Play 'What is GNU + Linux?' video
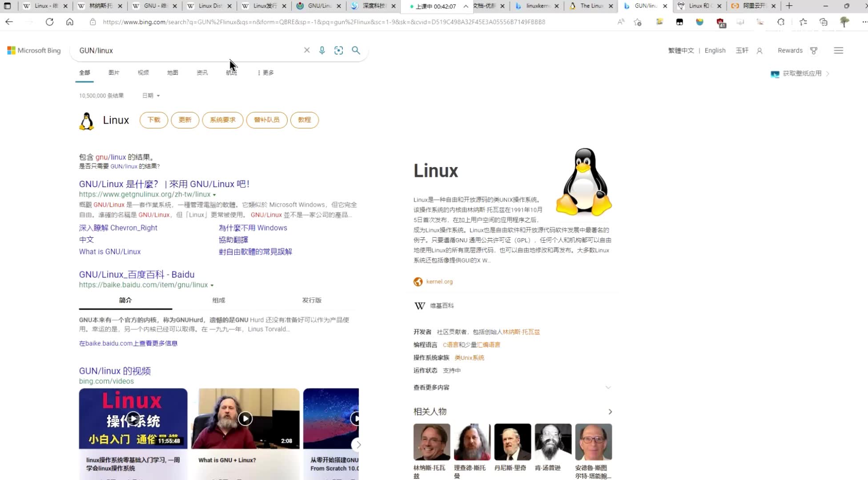This screenshot has width=868, height=480. click(x=245, y=418)
